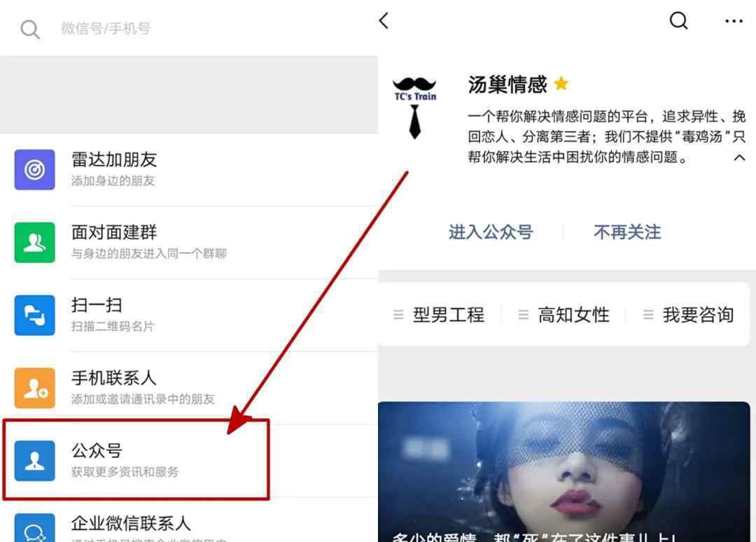Open 雷达加朋友 radar icon
Image resolution: width=756 pixels, height=542 pixels.
35,169
